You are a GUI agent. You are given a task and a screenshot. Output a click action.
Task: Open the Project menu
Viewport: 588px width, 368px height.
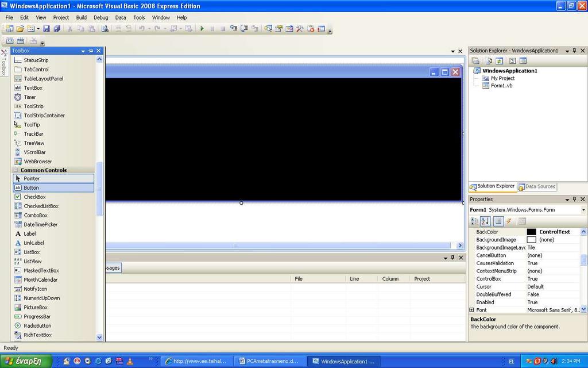coord(61,17)
